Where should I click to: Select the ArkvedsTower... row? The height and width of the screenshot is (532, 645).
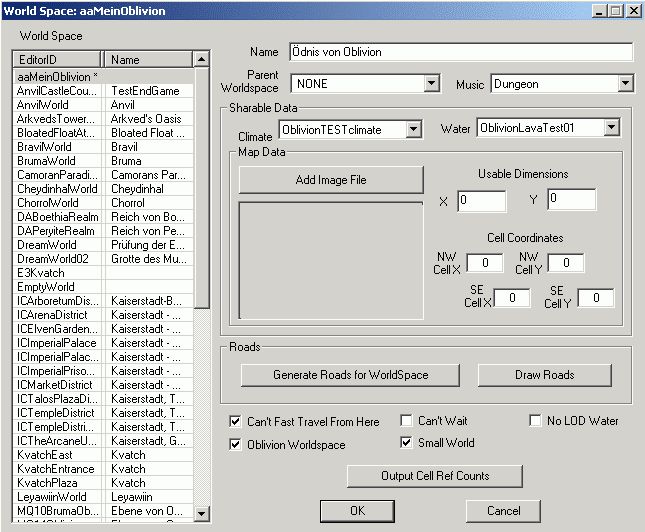coord(104,119)
